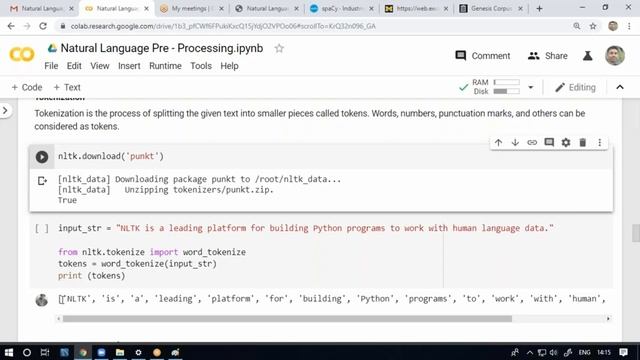Copy link to cell icon

(x=532, y=142)
